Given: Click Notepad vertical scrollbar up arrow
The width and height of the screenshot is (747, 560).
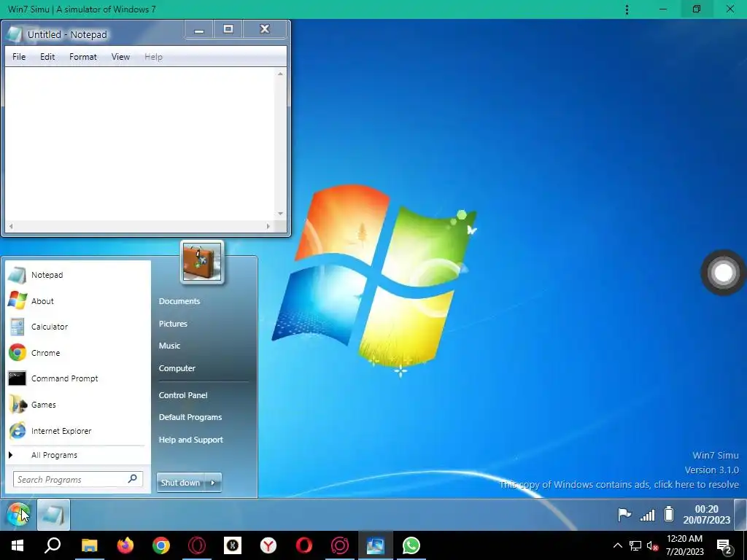Looking at the screenshot, I should point(280,74).
